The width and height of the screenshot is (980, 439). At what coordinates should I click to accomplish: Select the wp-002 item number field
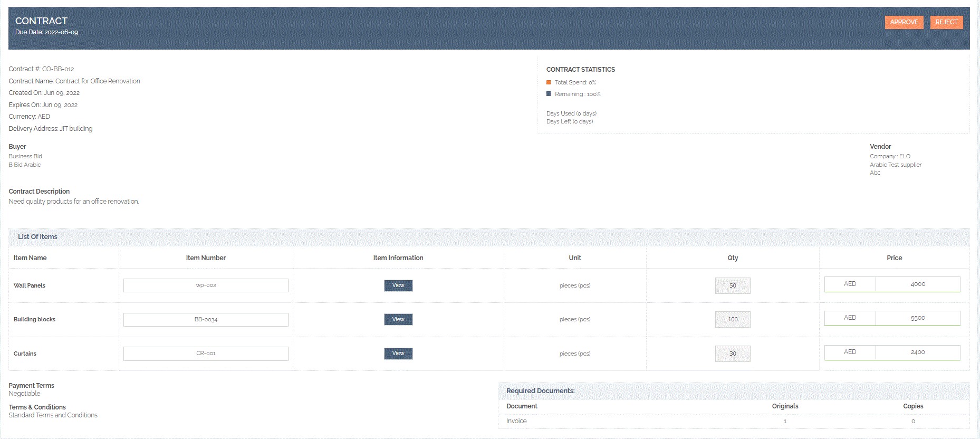206,285
